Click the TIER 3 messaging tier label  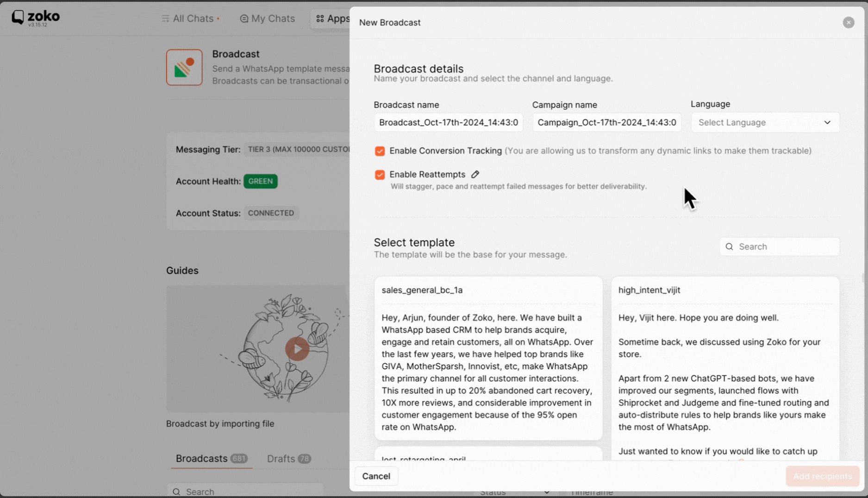[297, 149]
